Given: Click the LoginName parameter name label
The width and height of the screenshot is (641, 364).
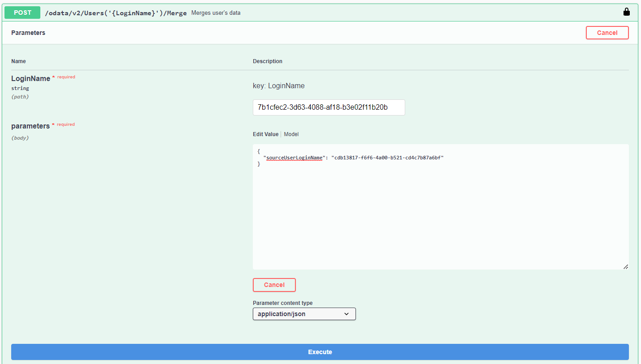Looking at the screenshot, I should click(x=30, y=78).
